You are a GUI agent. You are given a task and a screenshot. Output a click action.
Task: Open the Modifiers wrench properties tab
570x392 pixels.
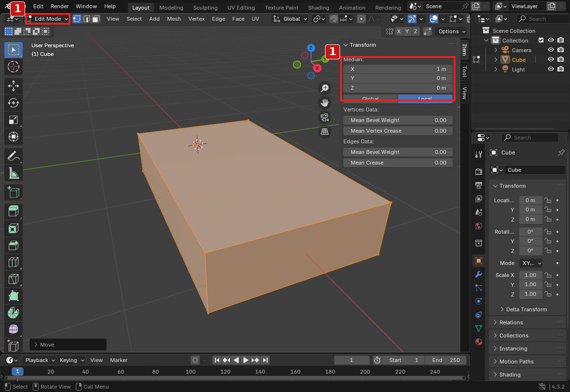coord(479,274)
